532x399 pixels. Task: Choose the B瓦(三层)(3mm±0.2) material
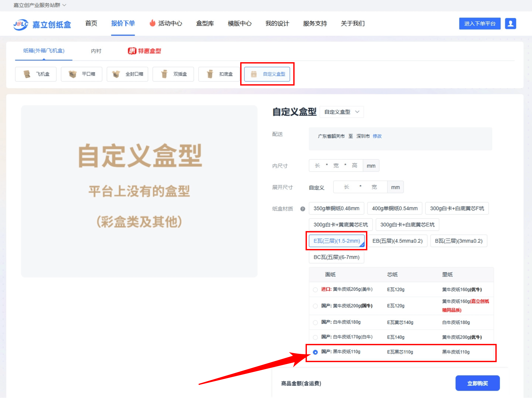pos(459,241)
